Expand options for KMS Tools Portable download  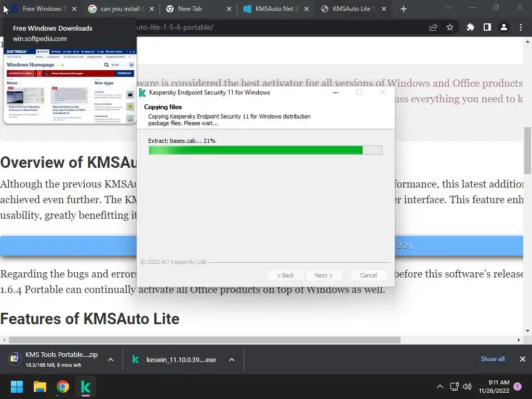pyautogui.click(x=111, y=360)
